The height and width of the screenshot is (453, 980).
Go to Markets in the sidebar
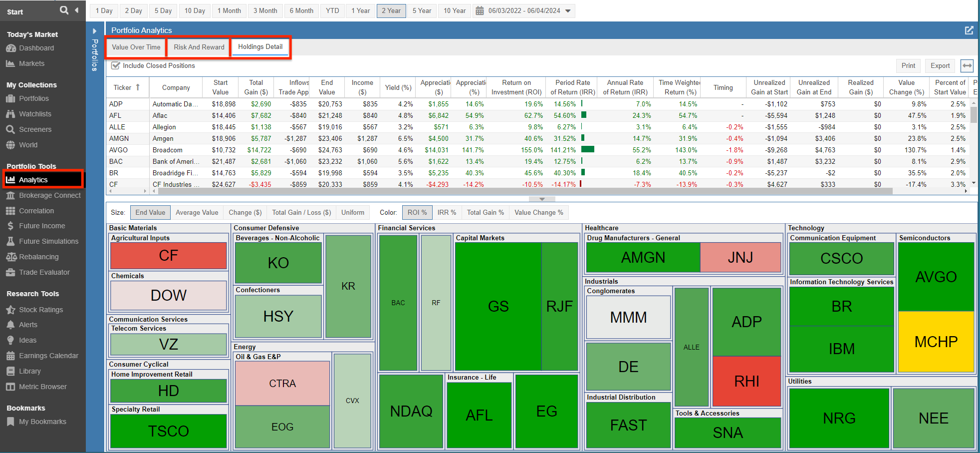click(31, 63)
